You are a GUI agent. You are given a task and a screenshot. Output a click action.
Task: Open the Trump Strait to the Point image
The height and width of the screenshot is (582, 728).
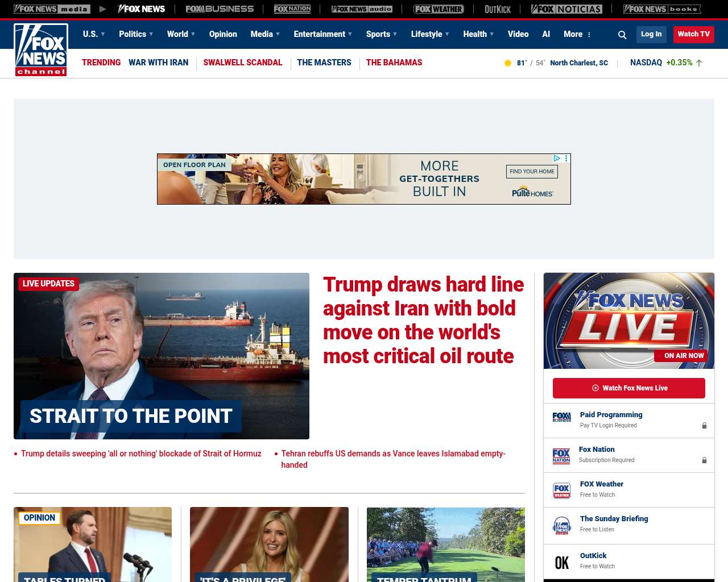(x=162, y=356)
